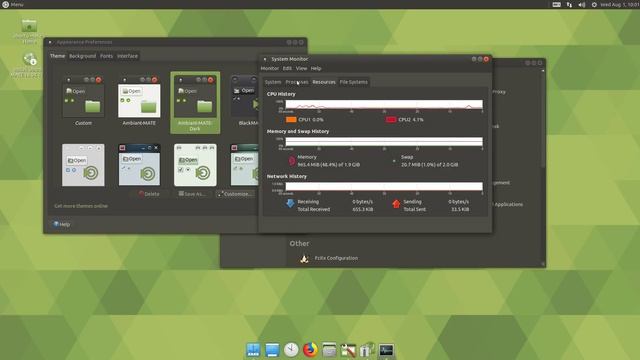This screenshot has height=360, width=640.
Task: Open the tools and wrench dock icon
Action: click(348, 350)
